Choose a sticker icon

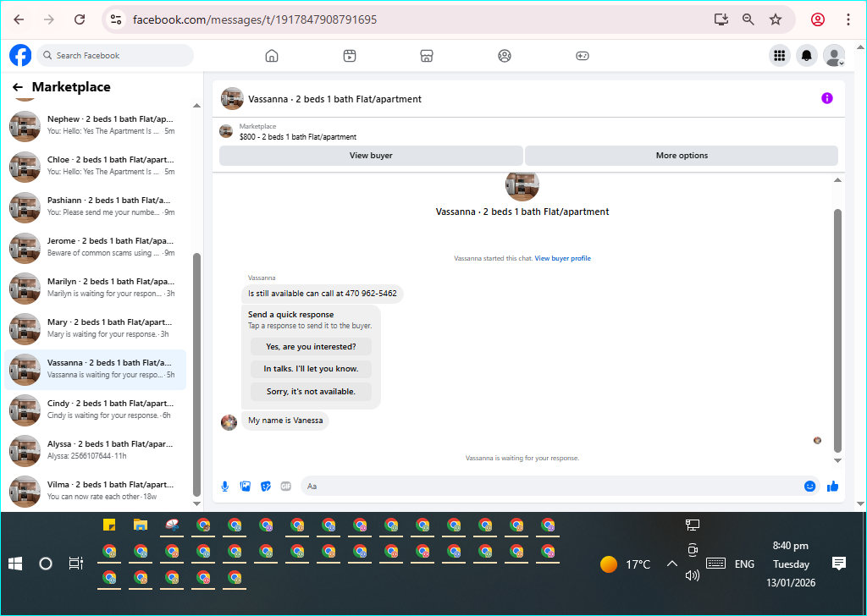[266, 487]
